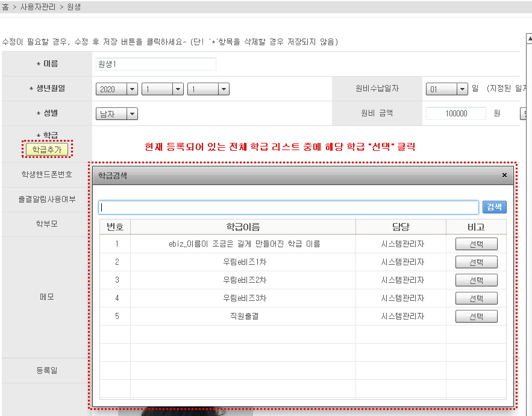
Task: Click the 이름 input field containing 원생1
Action: tap(156, 64)
